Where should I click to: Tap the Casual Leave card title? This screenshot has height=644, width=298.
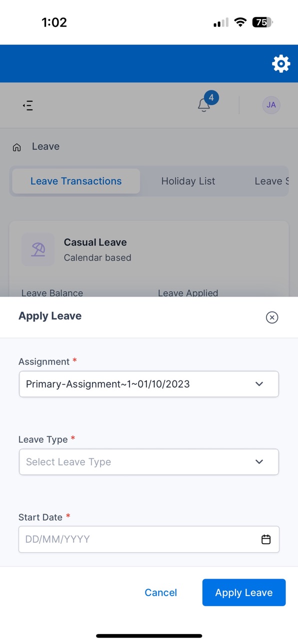tap(95, 242)
